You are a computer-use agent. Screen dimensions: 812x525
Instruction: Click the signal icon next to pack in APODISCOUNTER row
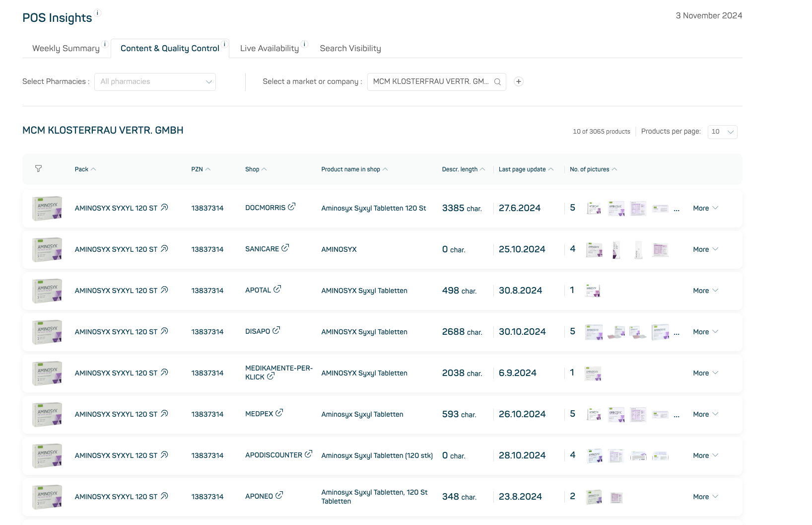(x=164, y=455)
